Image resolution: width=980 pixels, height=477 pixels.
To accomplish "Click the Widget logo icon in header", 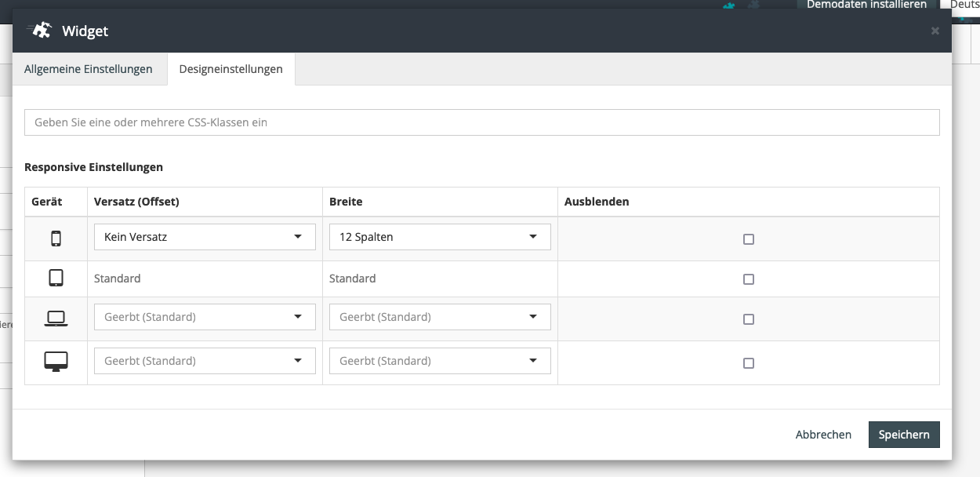I will pyautogui.click(x=40, y=31).
